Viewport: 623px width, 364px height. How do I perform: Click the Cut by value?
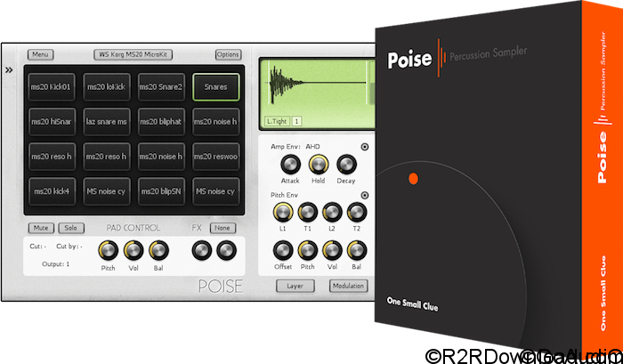(69, 247)
